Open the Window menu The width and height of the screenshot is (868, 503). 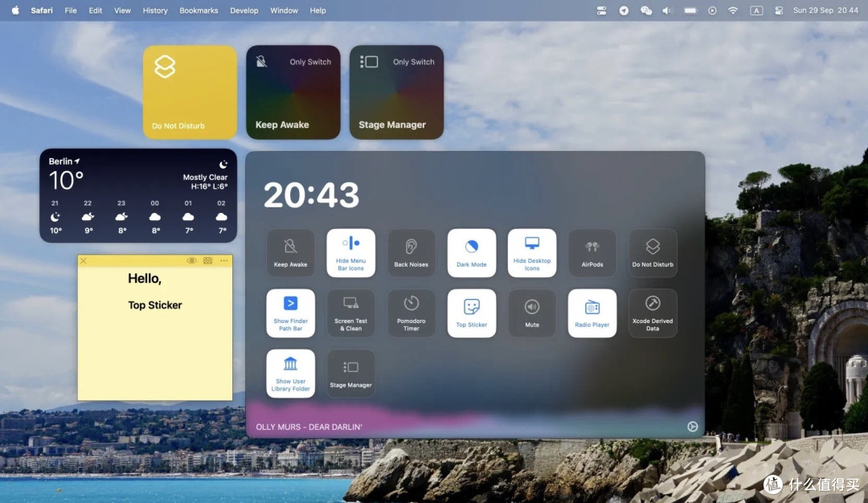point(284,10)
